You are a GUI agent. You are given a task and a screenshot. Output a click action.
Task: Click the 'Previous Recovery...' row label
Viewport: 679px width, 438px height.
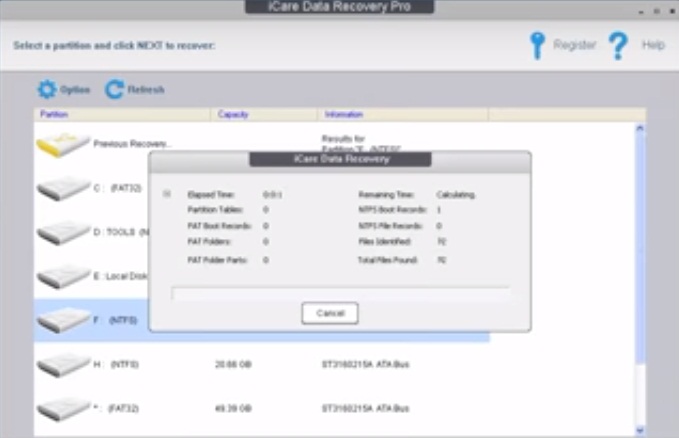tap(132, 144)
